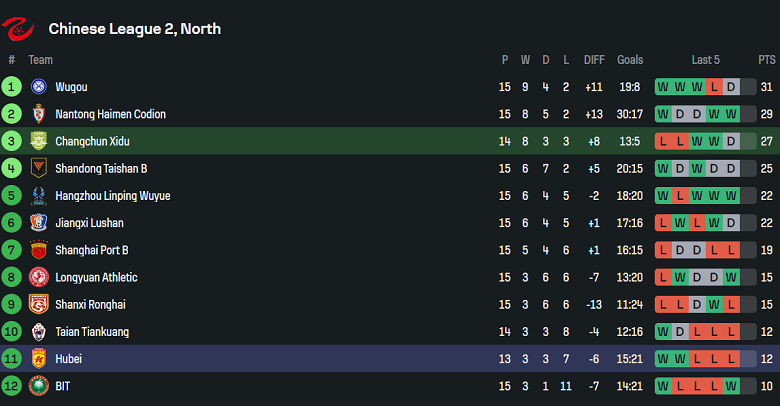The height and width of the screenshot is (406, 780).
Task: Click the Goals column header
Action: pos(630,60)
